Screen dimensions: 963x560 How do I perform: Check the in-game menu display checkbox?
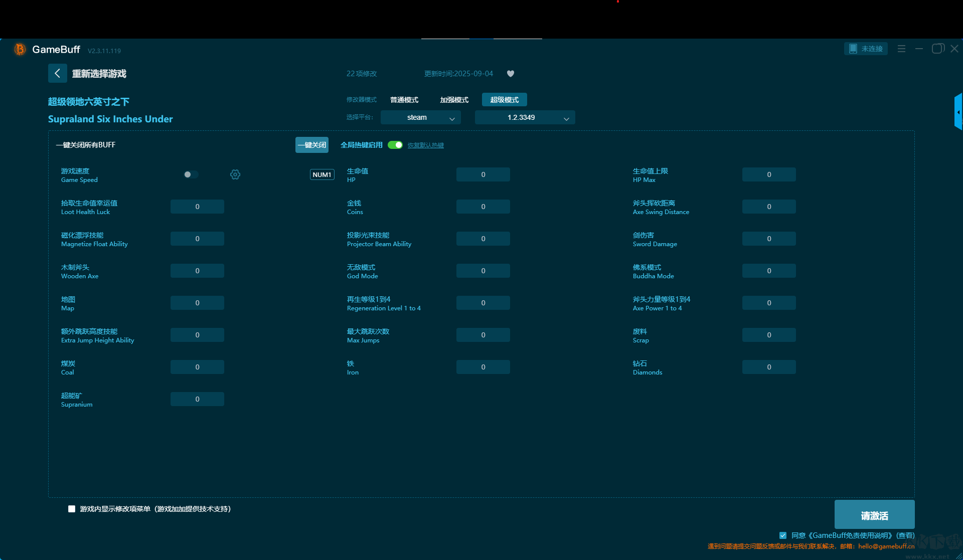pos(72,509)
